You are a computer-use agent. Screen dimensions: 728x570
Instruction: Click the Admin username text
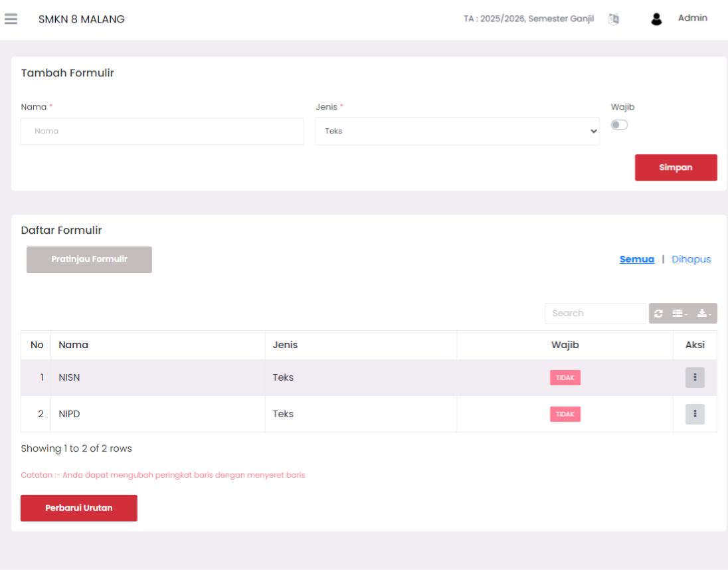[692, 18]
